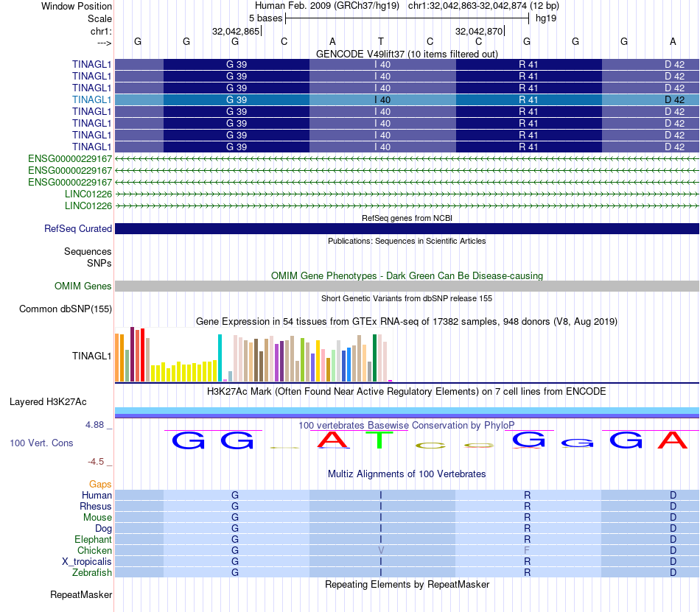This screenshot has height=612, width=700.
Task: Click the Multiz Alignments of 100 Vertebrates title
Action: [407, 474]
